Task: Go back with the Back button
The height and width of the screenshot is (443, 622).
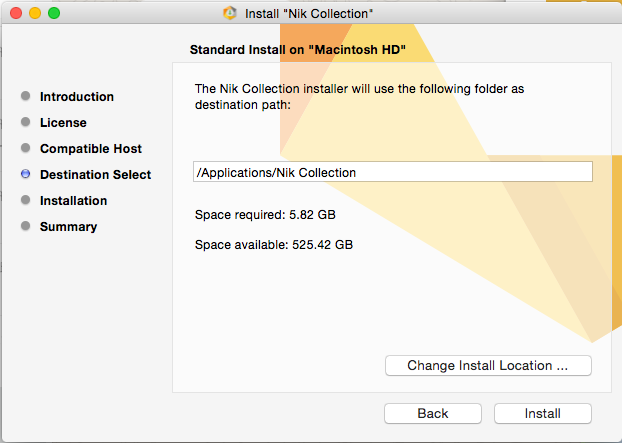Action: 433,414
